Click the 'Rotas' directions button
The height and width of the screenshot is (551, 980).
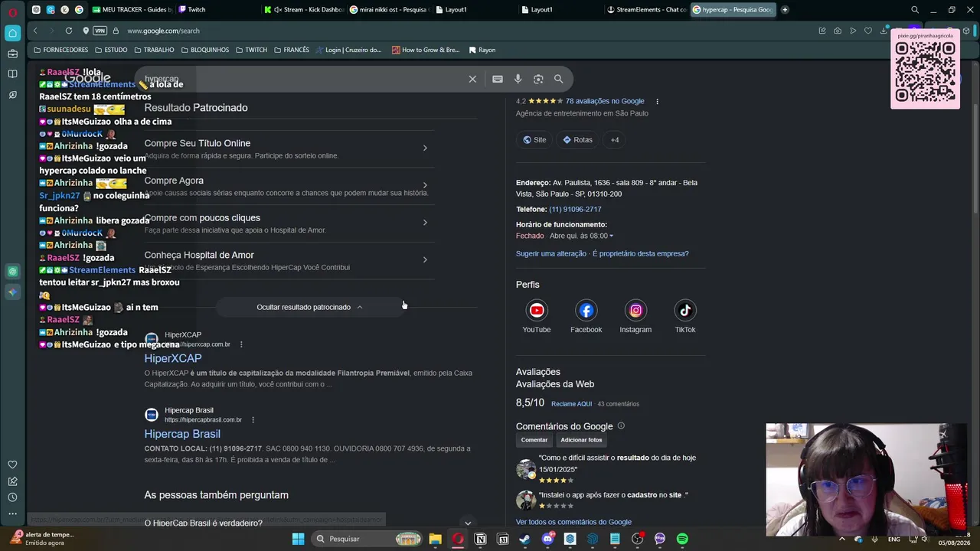577,140
